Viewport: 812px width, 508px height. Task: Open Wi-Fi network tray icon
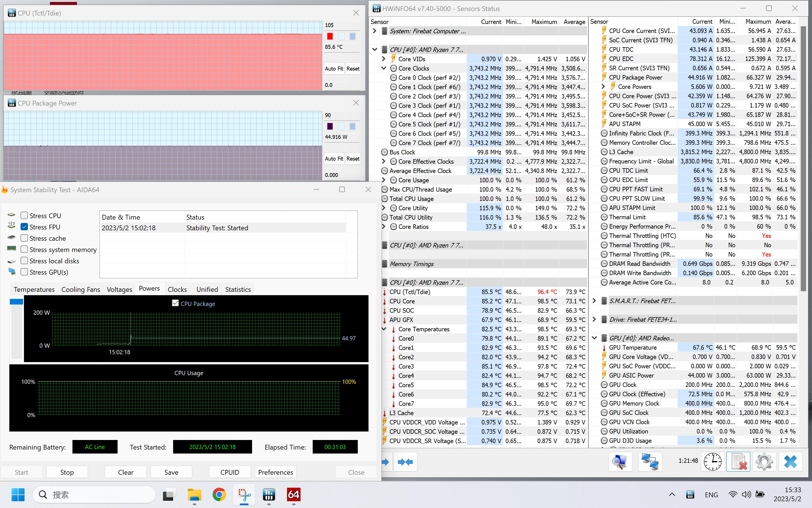(x=733, y=494)
